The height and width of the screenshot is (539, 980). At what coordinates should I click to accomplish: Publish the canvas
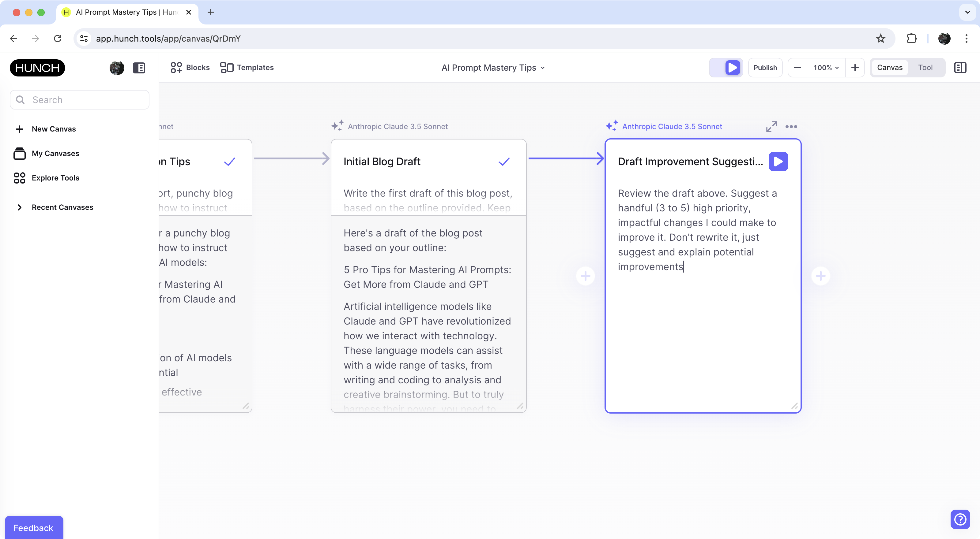click(765, 67)
